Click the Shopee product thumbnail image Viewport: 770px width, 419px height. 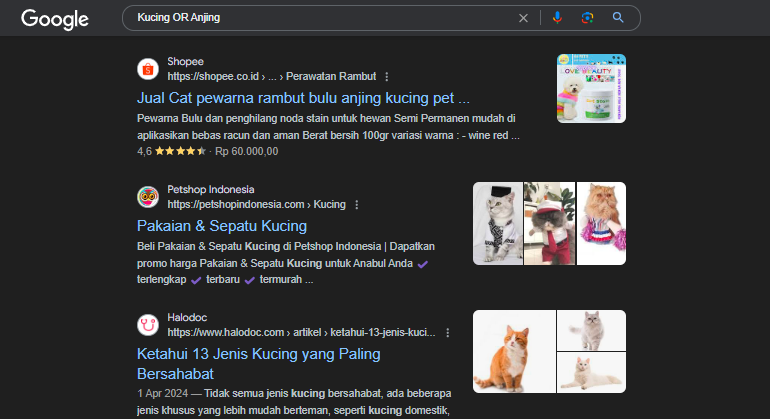coord(591,88)
